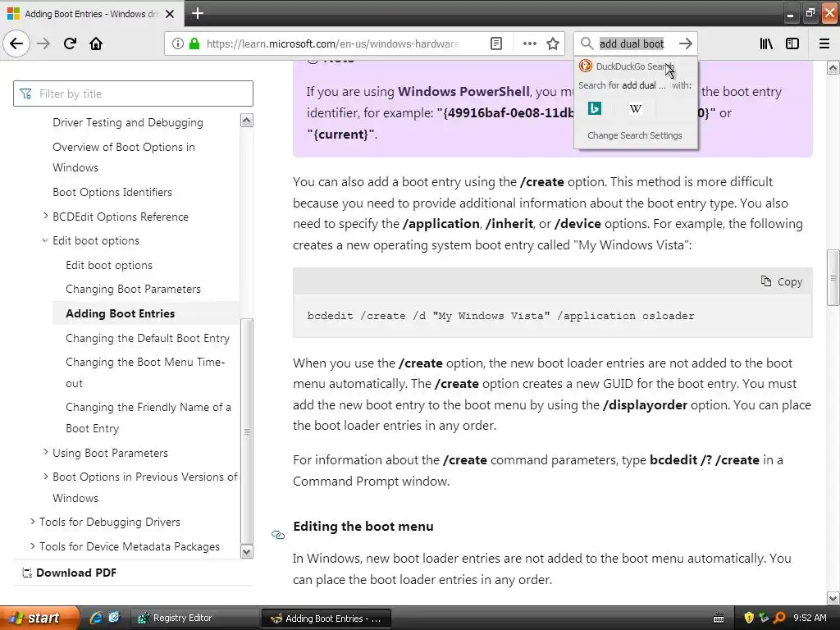Click page scrollbar up arrow
This screenshot has width=840, height=630.
[x=833, y=67]
